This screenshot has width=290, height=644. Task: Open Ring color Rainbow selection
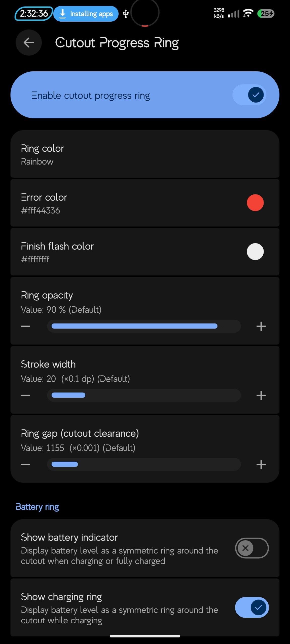[145, 154]
